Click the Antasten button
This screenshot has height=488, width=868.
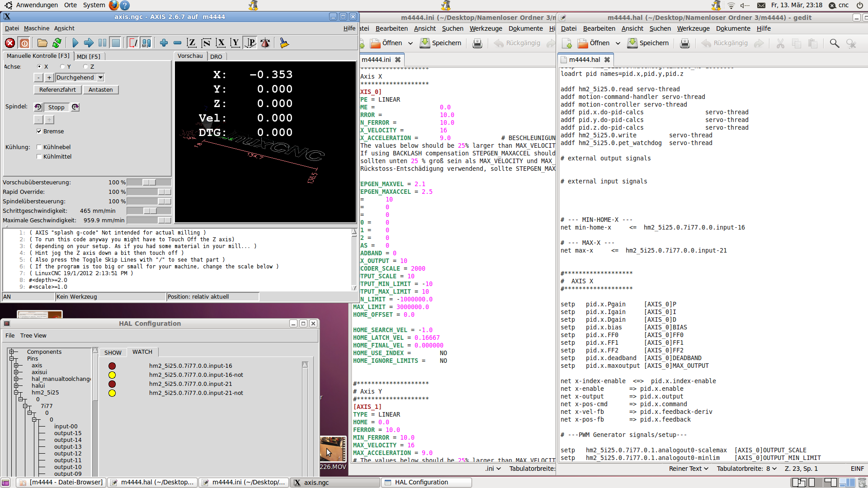101,90
